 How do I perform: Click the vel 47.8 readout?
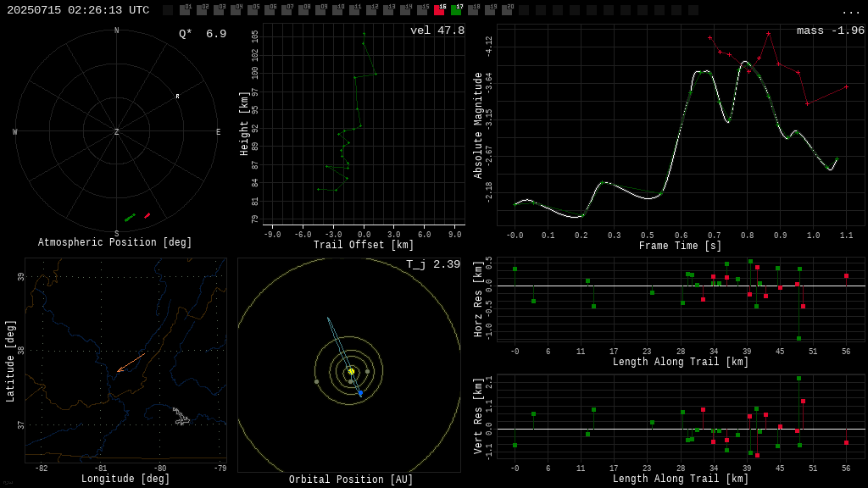pos(437,31)
